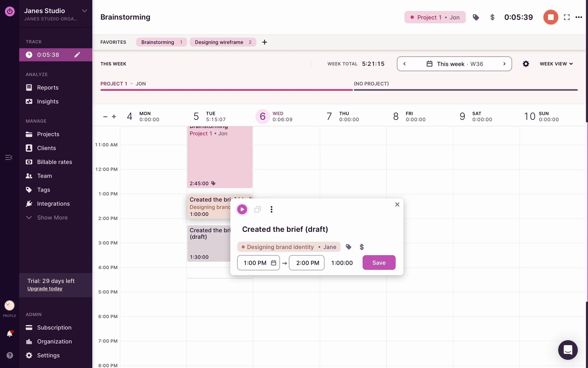Open the support chat bubble
The image size is (588, 368).
pyautogui.click(x=567, y=350)
